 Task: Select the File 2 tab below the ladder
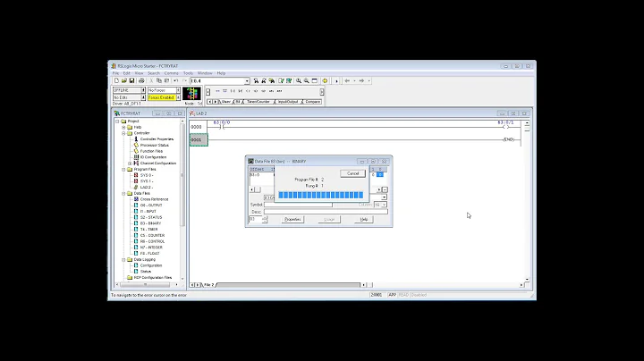pos(209,285)
